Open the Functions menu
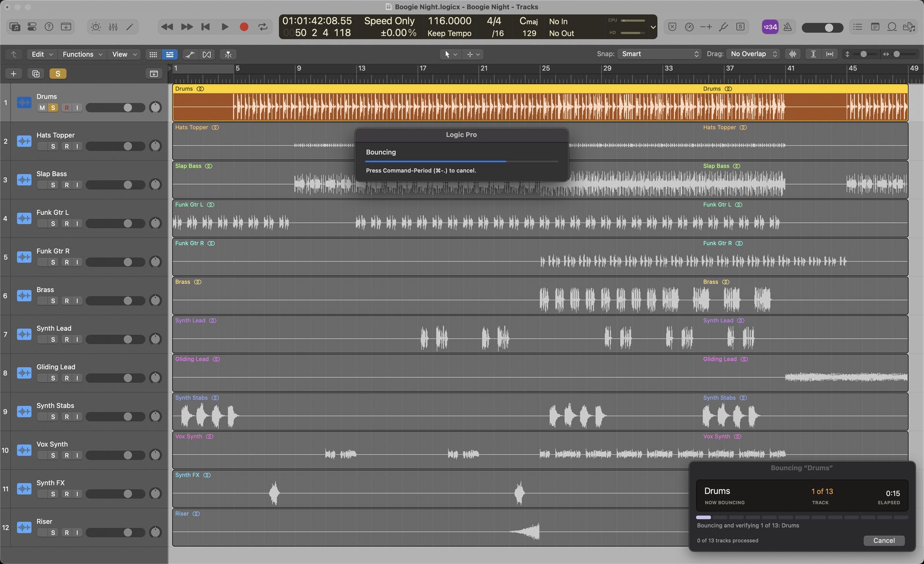 [83, 54]
